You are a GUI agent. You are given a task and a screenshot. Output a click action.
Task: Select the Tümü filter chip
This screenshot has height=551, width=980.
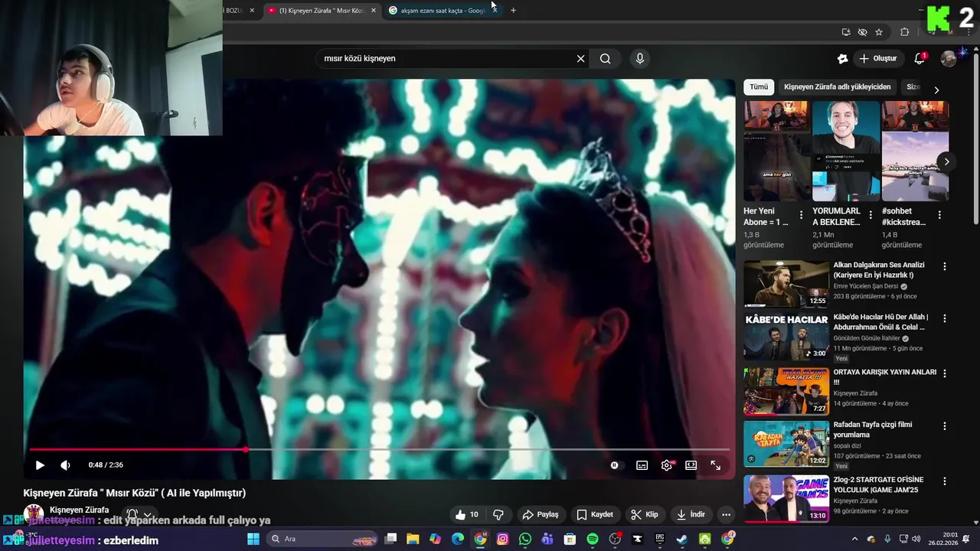[759, 87]
